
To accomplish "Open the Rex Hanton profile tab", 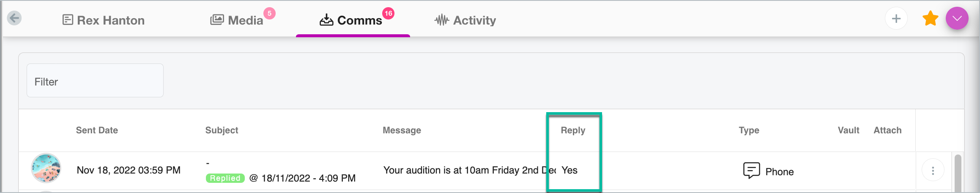I will [104, 20].
